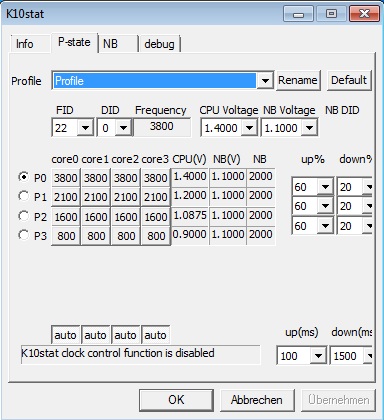Click core1 P2 button showing 1600
384x420 pixels.
(x=96, y=217)
